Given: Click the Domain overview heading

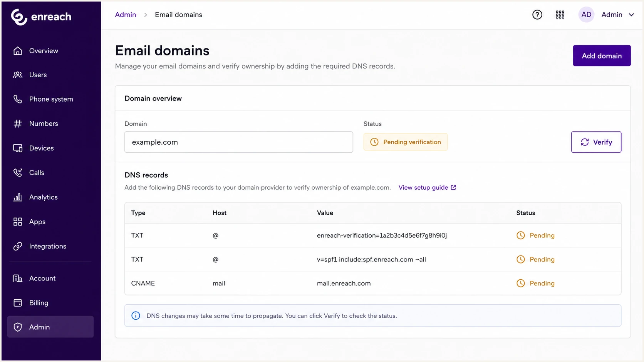Looking at the screenshot, I should [153, 98].
